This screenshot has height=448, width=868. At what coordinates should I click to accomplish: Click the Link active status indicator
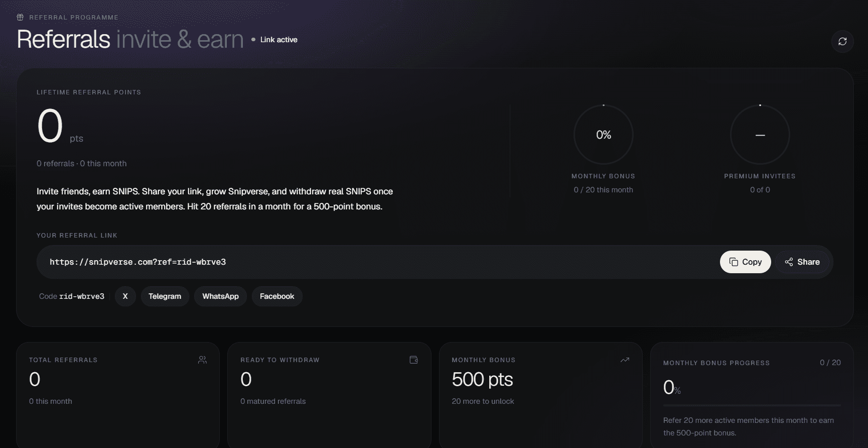(274, 40)
